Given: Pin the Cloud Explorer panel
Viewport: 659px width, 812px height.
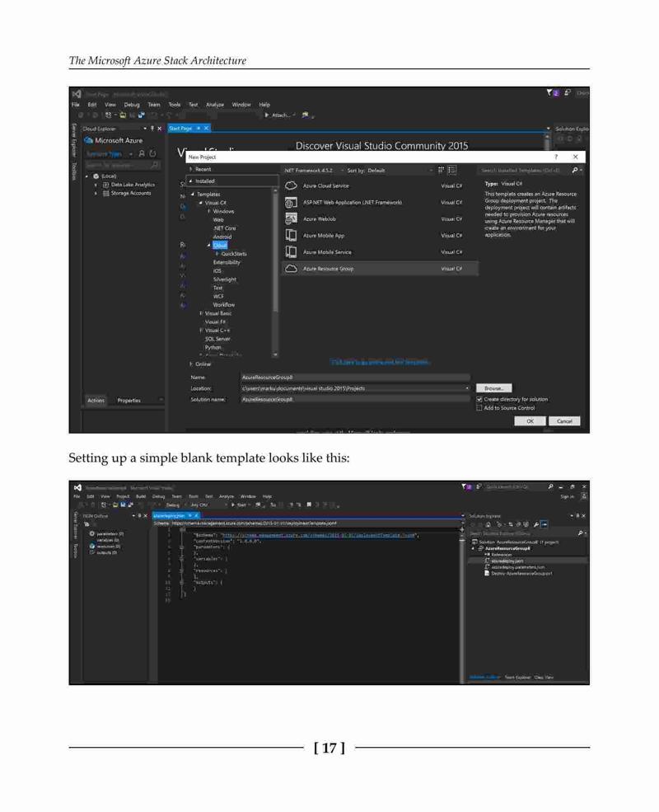Looking at the screenshot, I should 152,129.
